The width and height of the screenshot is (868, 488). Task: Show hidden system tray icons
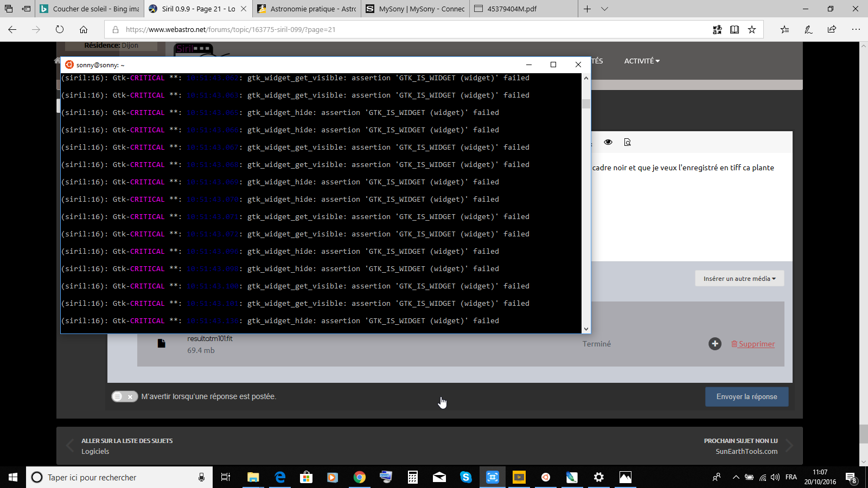click(x=736, y=477)
